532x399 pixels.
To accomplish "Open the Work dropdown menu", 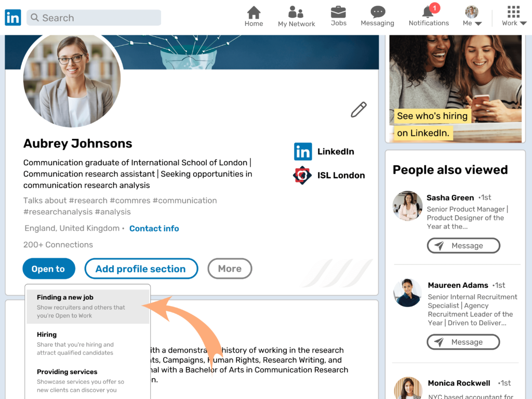I will [513, 16].
